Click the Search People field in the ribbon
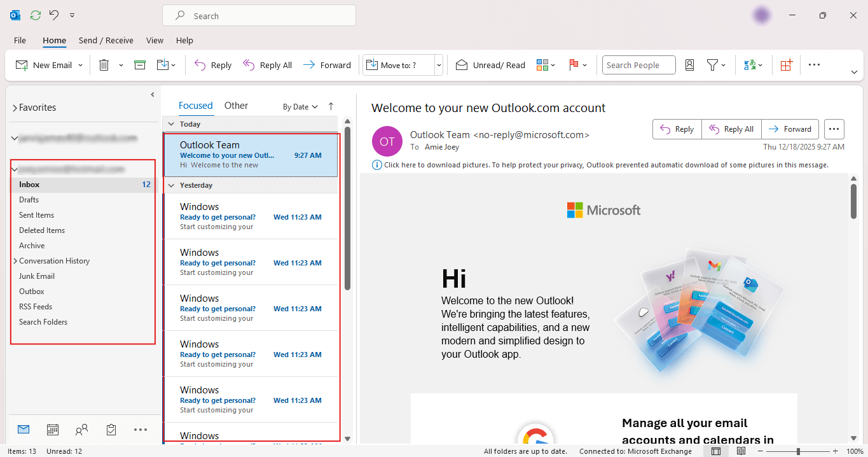This screenshot has height=457, width=868. pyautogui.click(x=638, y=64)
